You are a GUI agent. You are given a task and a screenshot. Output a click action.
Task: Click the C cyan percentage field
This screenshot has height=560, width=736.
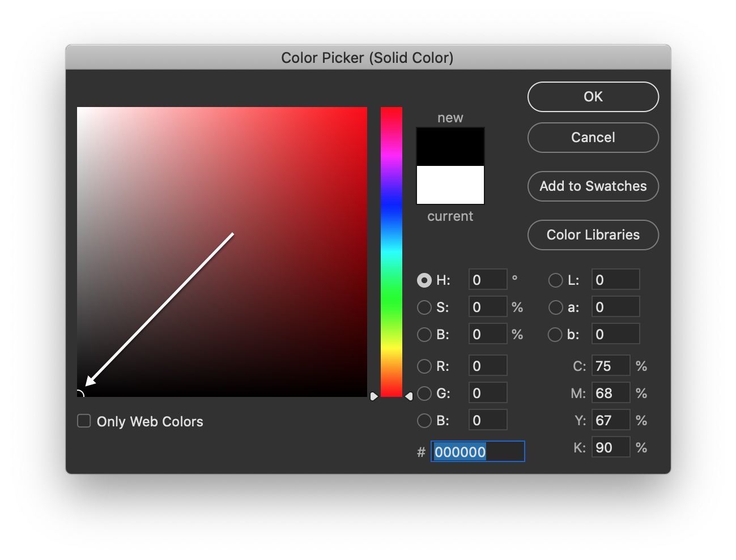tap(610, 366)
